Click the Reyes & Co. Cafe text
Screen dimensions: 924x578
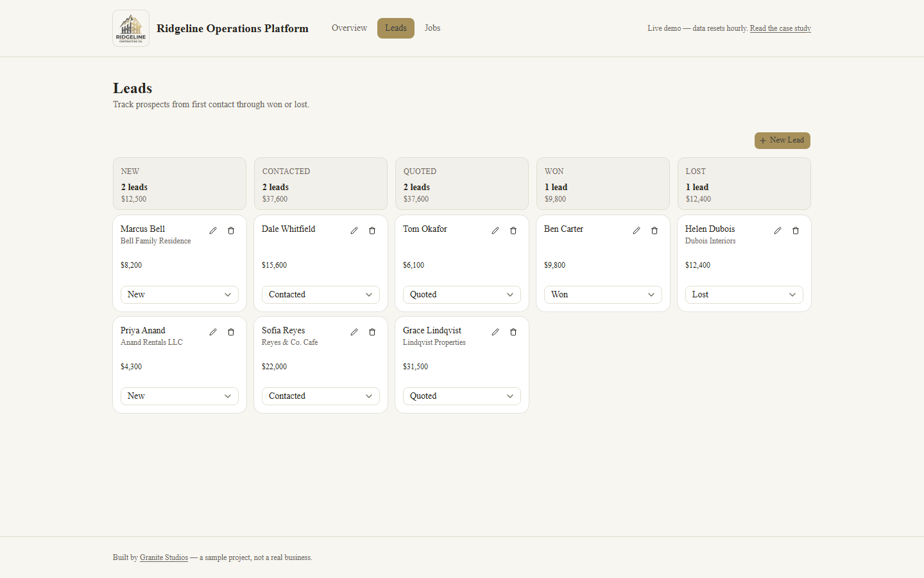[289, 342]
